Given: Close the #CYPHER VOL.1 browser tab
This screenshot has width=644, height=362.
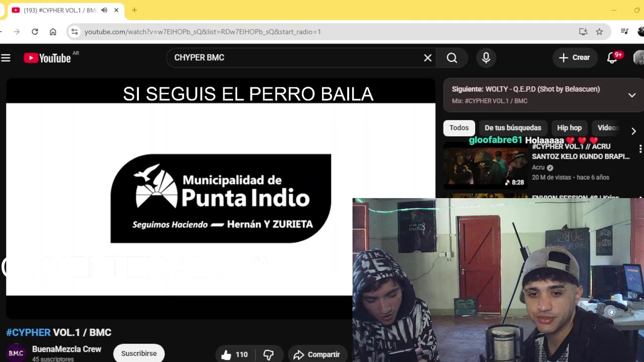Looking at the screenshot, I should [117, 10].
